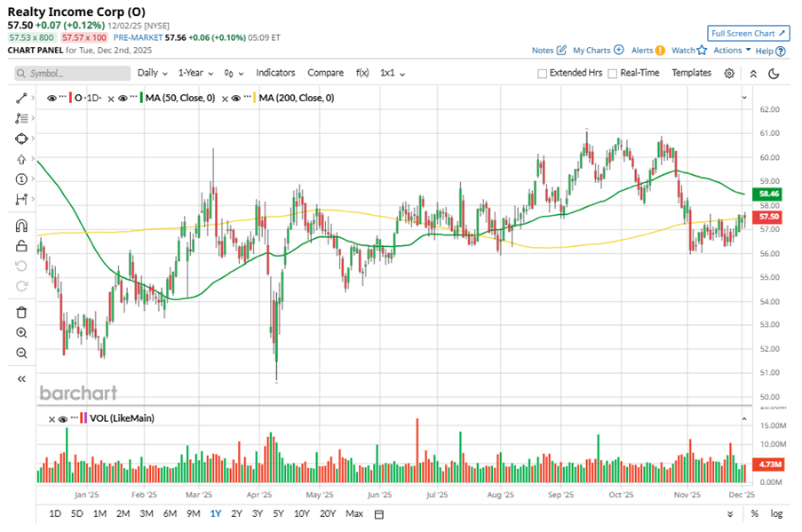
Task: Collapse the volume pane chevron
Action: click(x=744, y=419)
